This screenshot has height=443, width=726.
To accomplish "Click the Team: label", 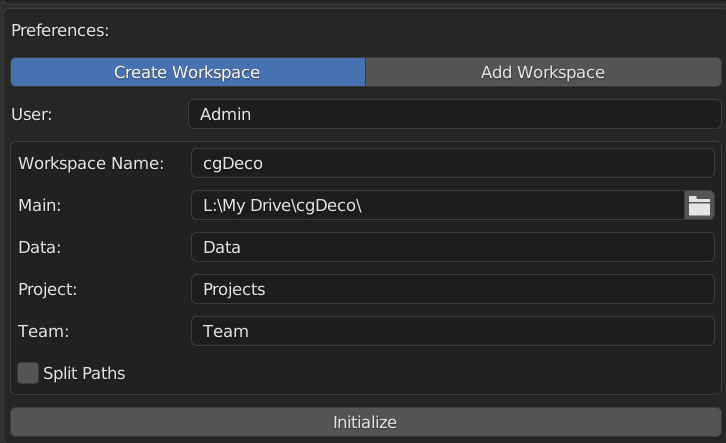I will (43, 331).
